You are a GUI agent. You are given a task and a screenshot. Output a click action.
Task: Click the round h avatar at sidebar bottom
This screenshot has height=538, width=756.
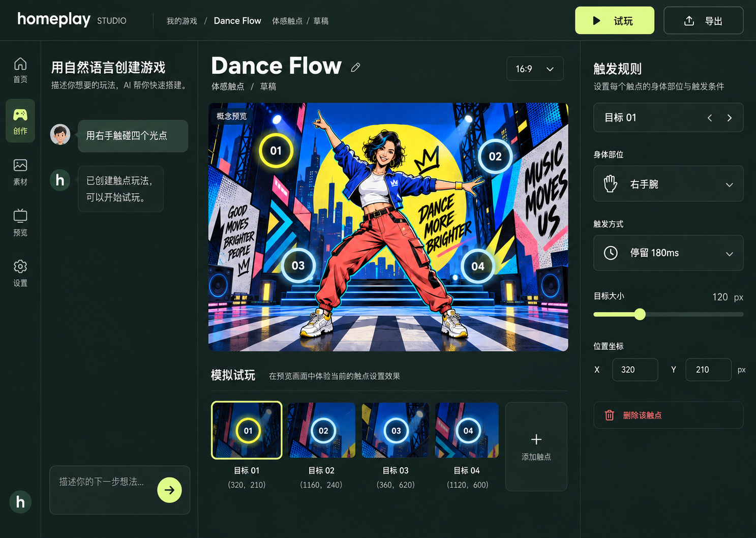pyautogui.click(x=20, y=502)
